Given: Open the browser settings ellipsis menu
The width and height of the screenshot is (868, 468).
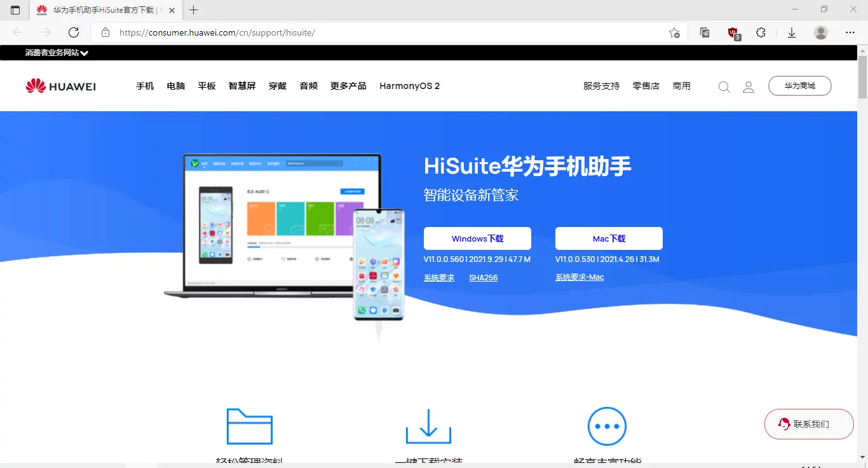Looking at the screenshot, I should 850,32.
